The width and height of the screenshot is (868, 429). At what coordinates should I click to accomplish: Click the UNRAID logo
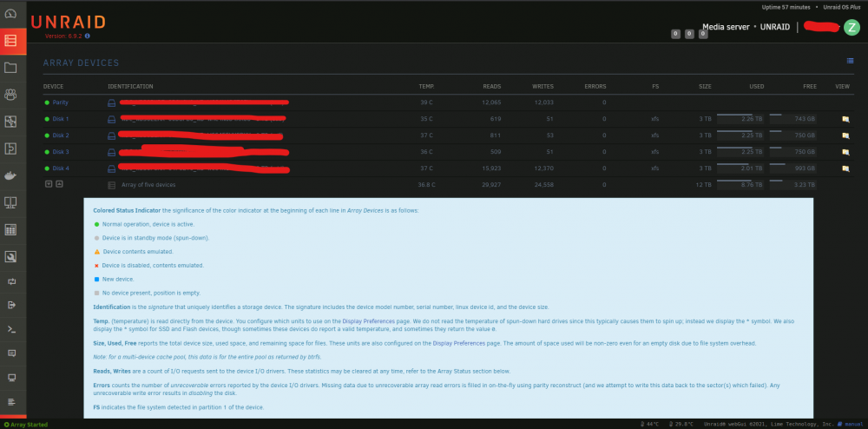click(x=68, y=22)
